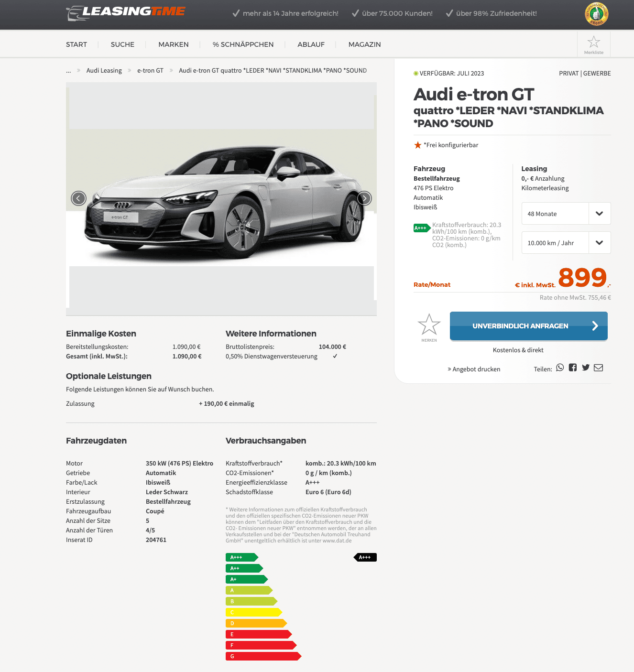Click the black A+++ efficiency marker

[365, 557]
